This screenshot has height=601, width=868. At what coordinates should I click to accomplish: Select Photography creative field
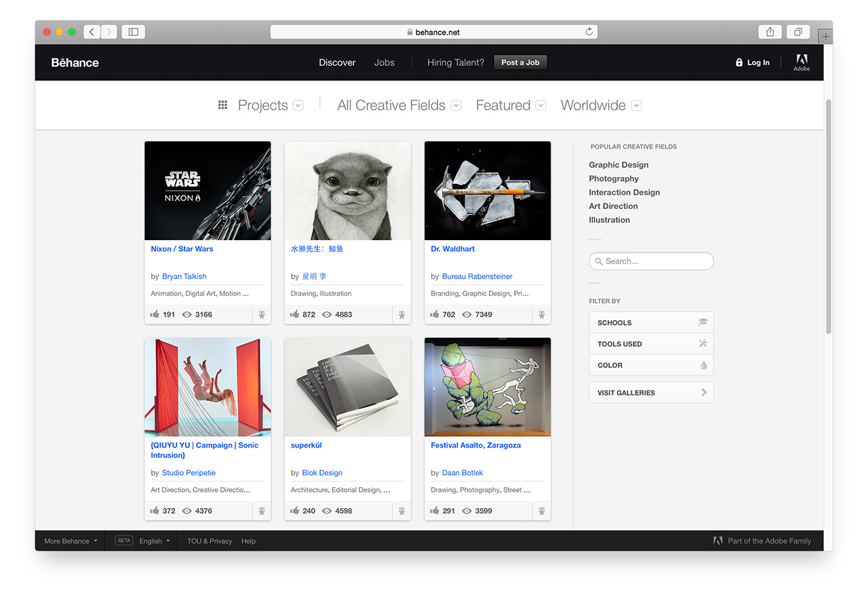(614, 178)
